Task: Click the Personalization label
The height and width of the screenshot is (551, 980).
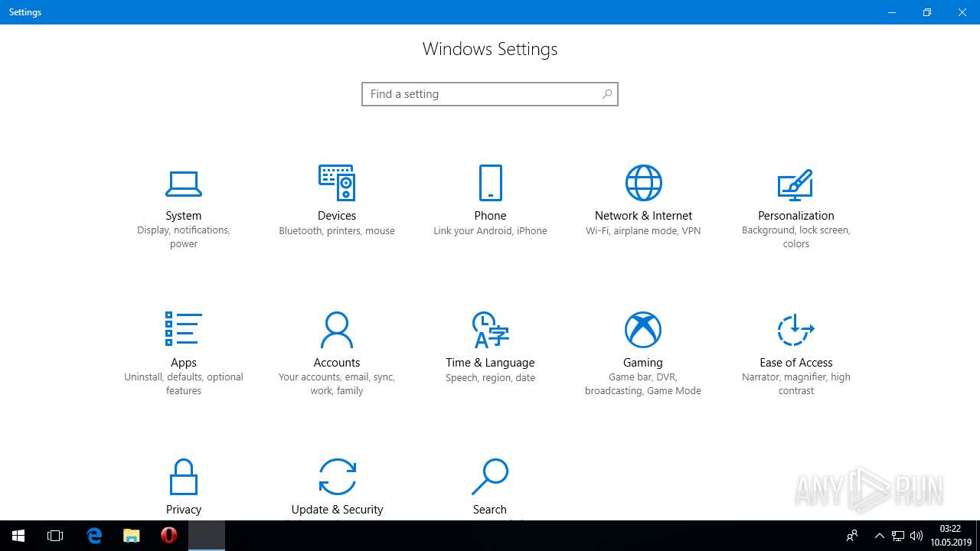Action: point(796,216)
